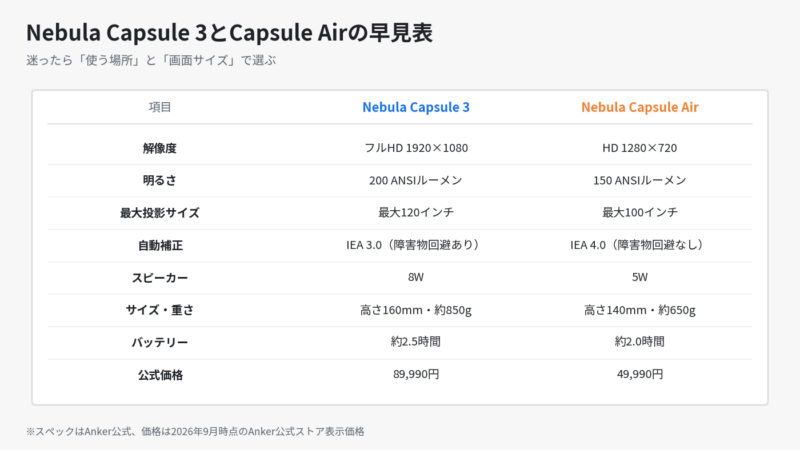Click the '高さ140mm・約650g' cell
The width and height of the screenshot is (800, 450).
[640, 310]
